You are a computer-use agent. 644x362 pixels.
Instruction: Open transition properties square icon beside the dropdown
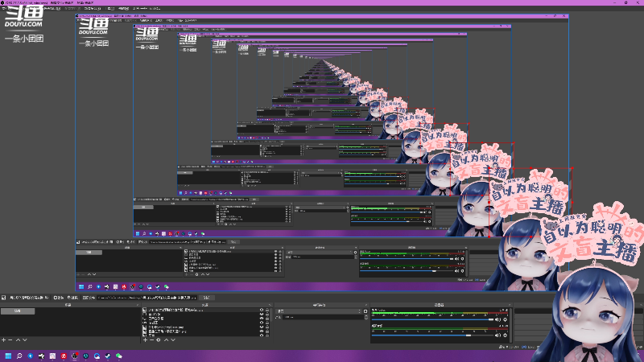pos(365,311)
